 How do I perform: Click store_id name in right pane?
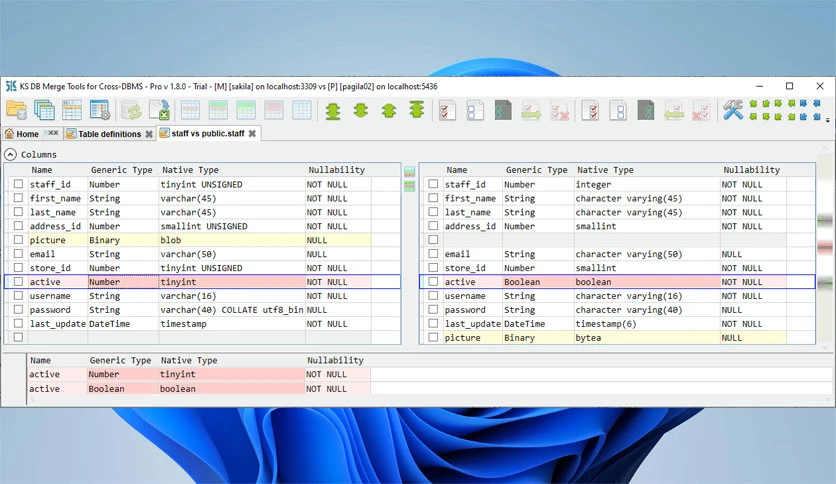click(465, 268)
